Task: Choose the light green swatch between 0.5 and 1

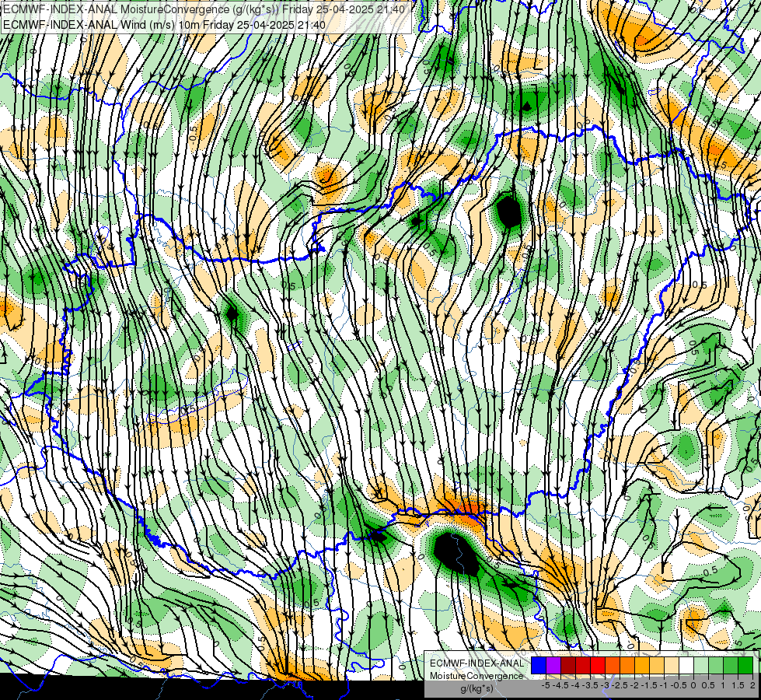Action: tap(716, 666)
